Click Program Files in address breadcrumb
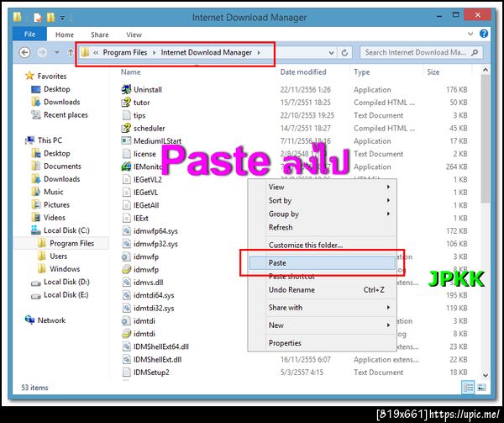Viewport: 504px width, 423px height. click(124, 52)
